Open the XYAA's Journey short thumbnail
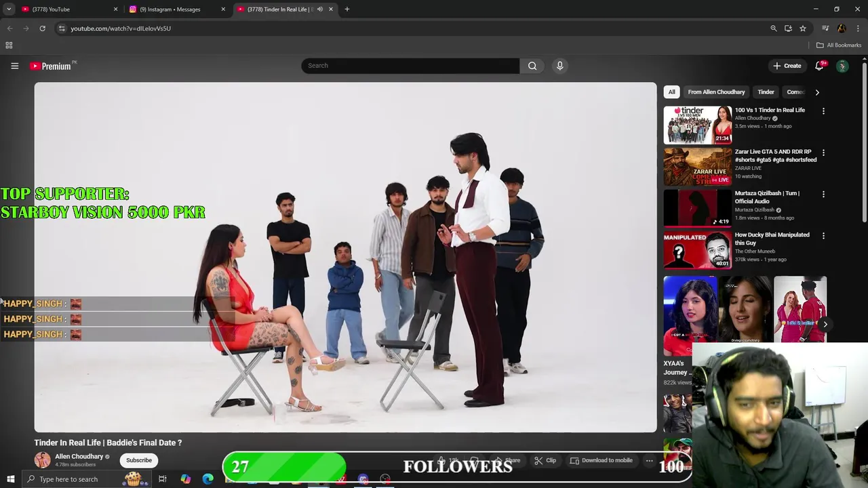 pyautogui.click(x=690, y=315)
